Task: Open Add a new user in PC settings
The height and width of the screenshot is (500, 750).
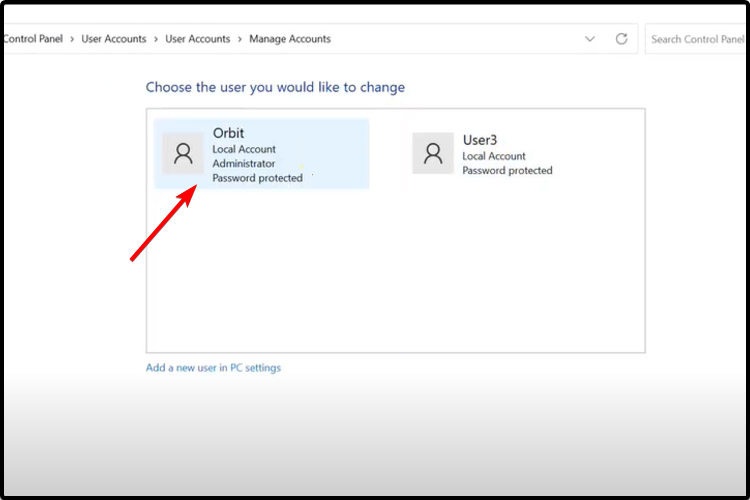Action: (x=213, y=368)
